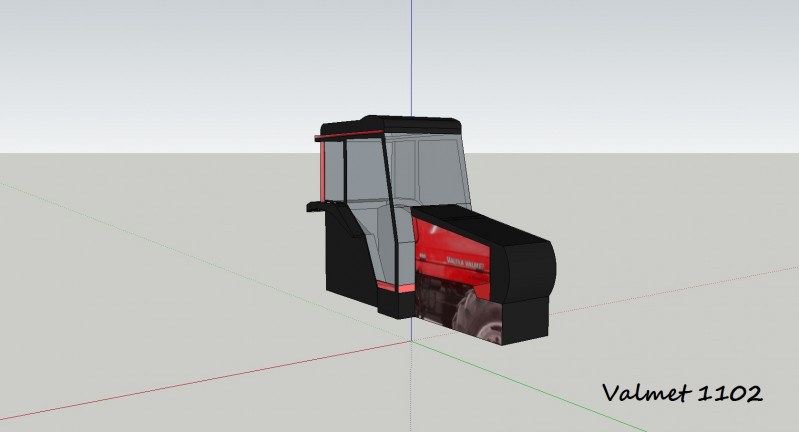Screen dimensions: 799x432
Task: Select the wheel texture on the model's side
Action: pos(477,315)
